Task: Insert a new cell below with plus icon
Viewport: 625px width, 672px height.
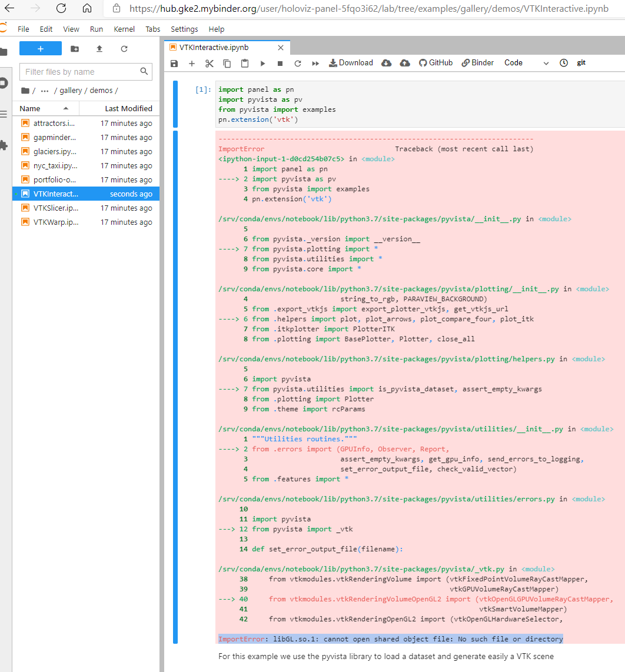Action: pyautogui.click(x=191, y=63)
